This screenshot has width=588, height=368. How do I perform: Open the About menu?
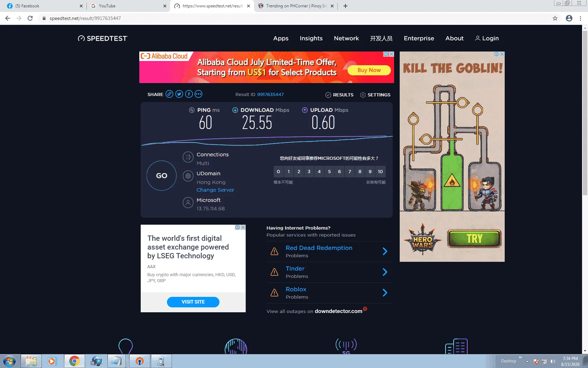(455, 39)
